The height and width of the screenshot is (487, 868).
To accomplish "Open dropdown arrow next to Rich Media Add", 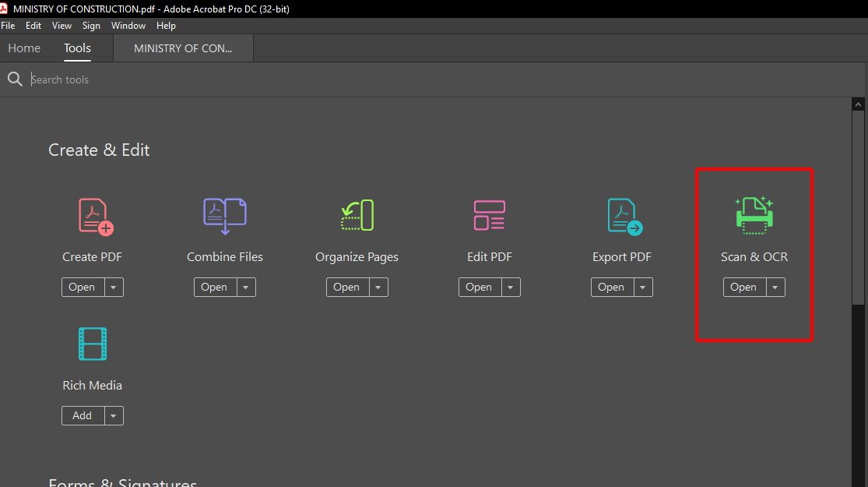I will (114, 416).
